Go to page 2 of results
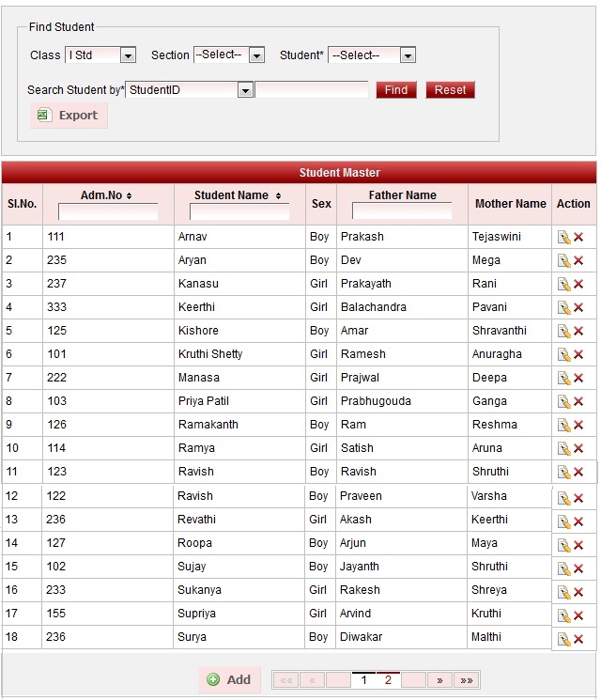The height and width of the screenshot is (700, 601). 388,680
